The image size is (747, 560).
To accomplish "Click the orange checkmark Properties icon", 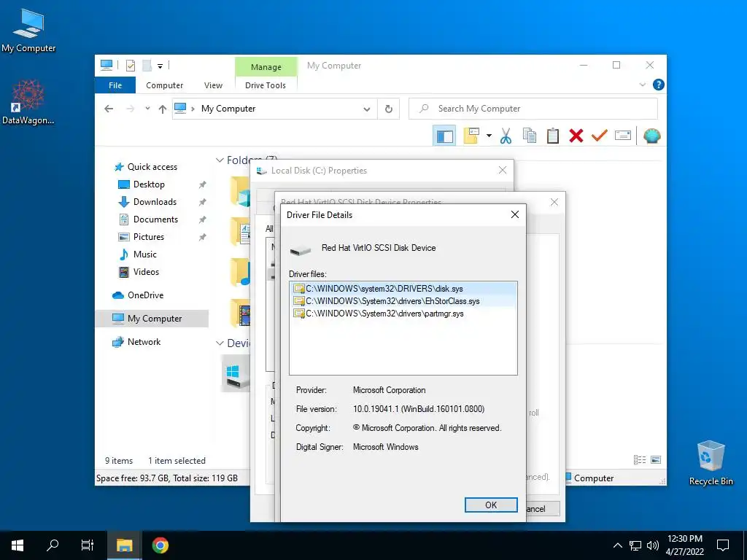I will [x=600, y=136].
